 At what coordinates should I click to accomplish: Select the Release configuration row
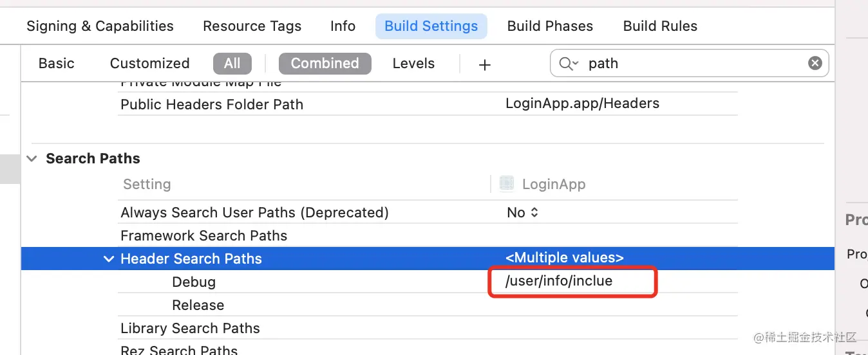tap(198, 305)
